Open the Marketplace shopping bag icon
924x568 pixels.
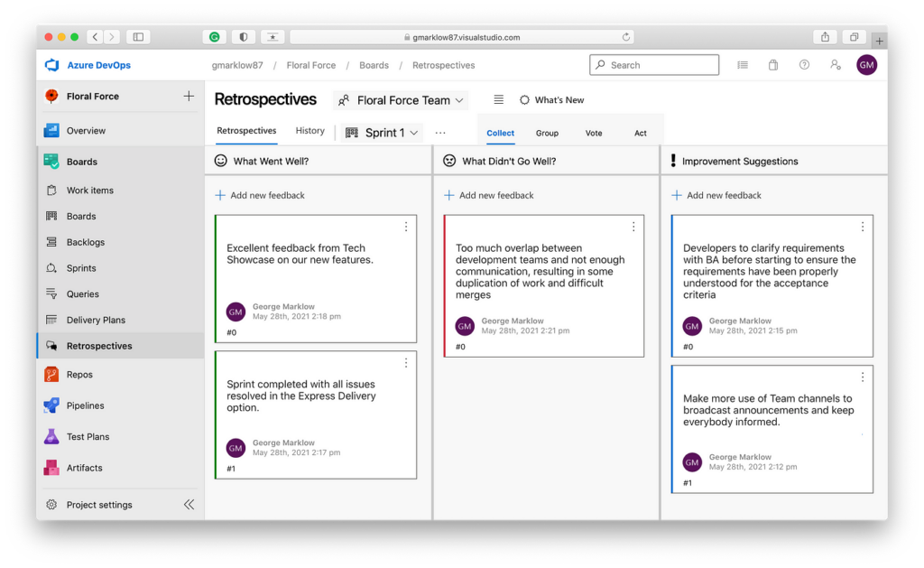(772, 65)
